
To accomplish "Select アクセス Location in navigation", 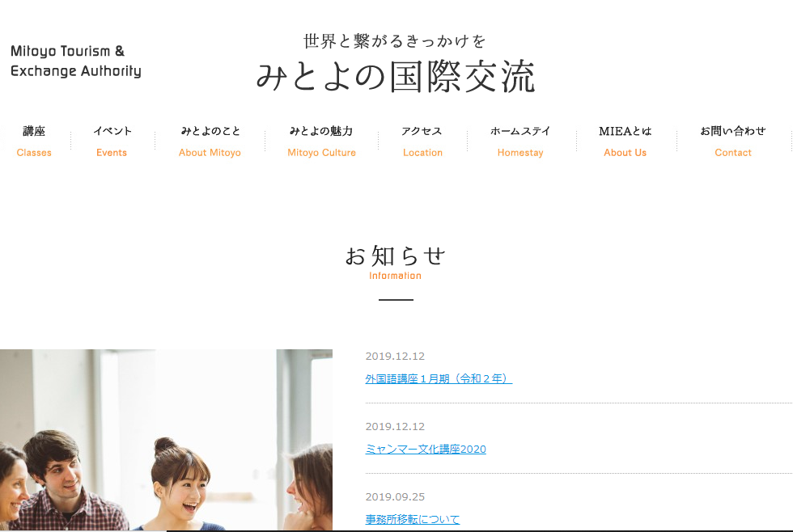I will (422, 141).
